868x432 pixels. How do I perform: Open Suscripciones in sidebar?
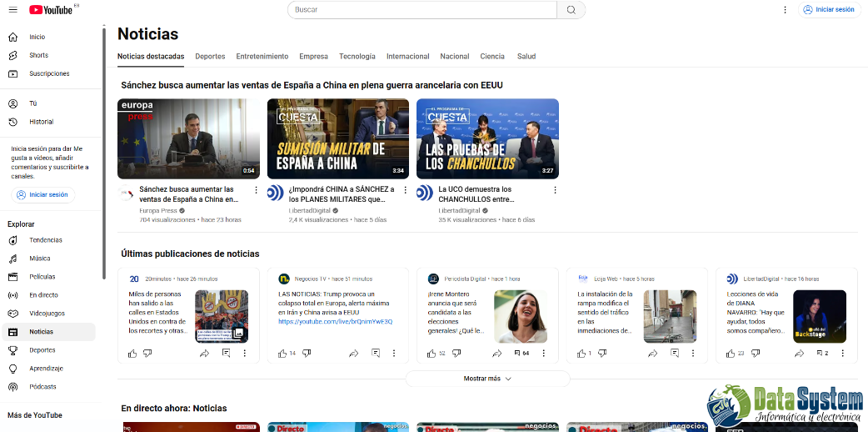click(x=47, y=73)
